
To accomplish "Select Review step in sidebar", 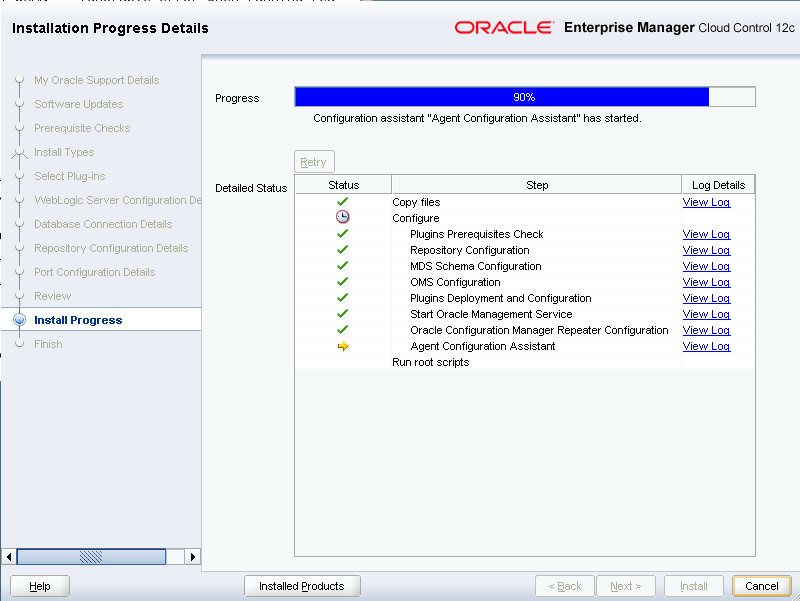I will pyautogui.click(x=53, y=296).
